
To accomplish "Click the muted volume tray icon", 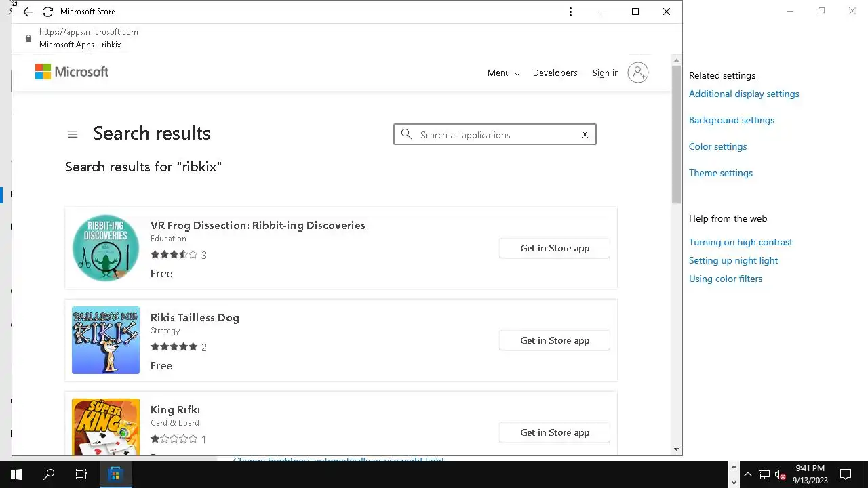I will pos(781,474).
